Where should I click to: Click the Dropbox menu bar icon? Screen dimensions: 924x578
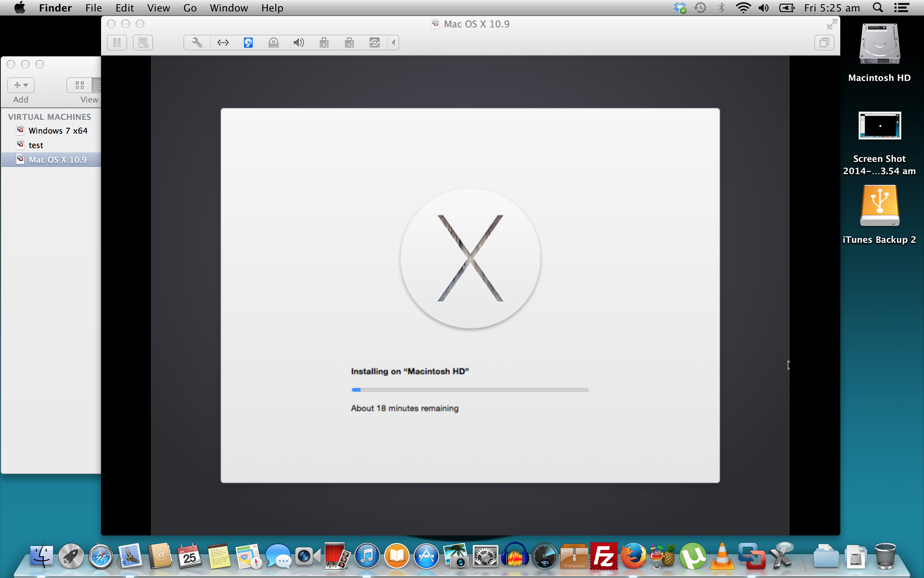coord(680,8)
